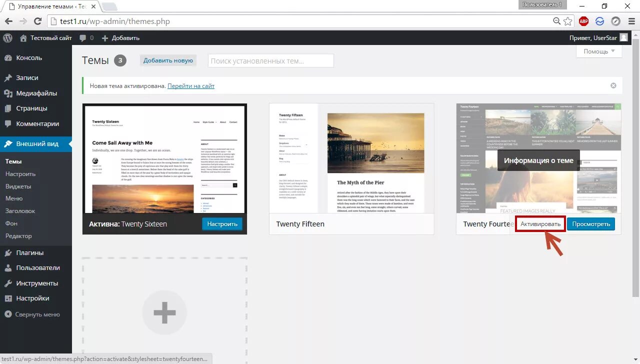The width and height of the screenshot is (640, 364).
Task: Follow the Перейти на сайт link
Action: click(x=191, y=86)
